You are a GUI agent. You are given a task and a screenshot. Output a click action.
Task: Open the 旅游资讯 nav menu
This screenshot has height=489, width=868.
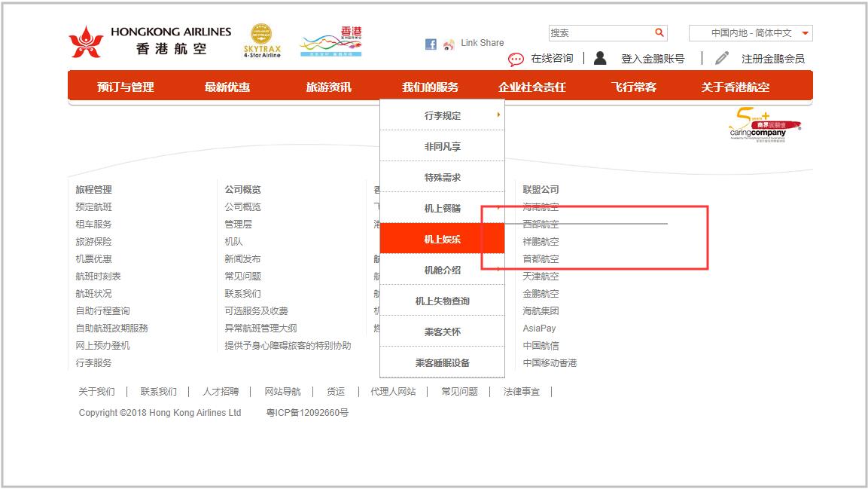coord(329,87)
